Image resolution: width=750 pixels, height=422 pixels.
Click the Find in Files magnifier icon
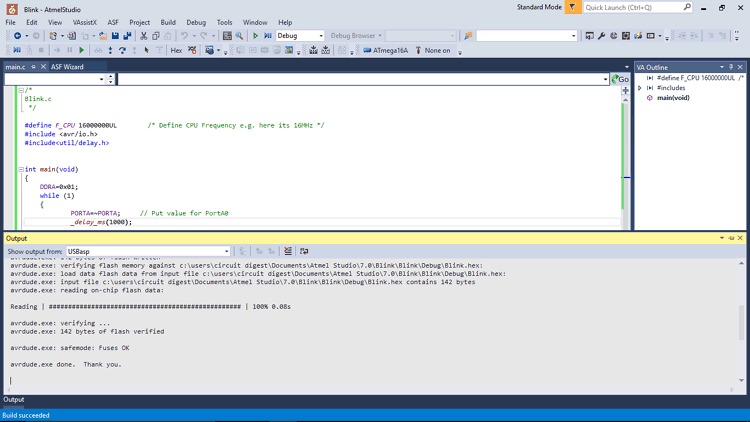click(239, 36)
